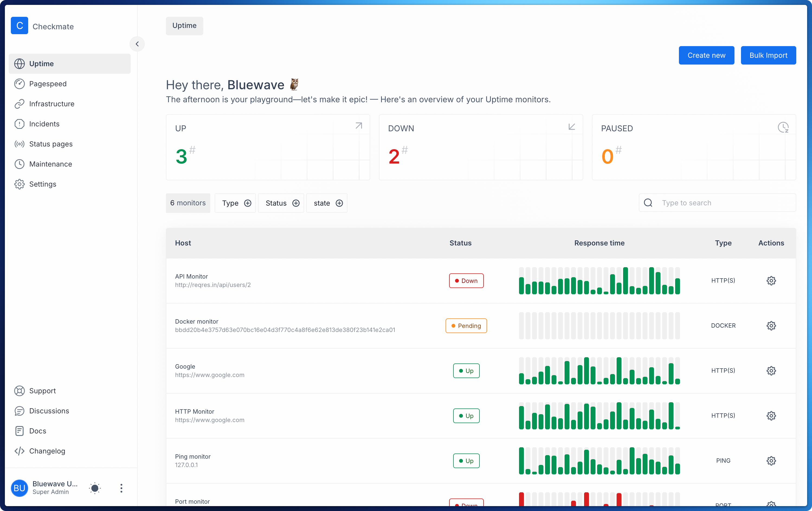Image resolution: width=812 pixels, height=511 pixels.
Task: Click the Bulk Import button
Action: [768, 55]
